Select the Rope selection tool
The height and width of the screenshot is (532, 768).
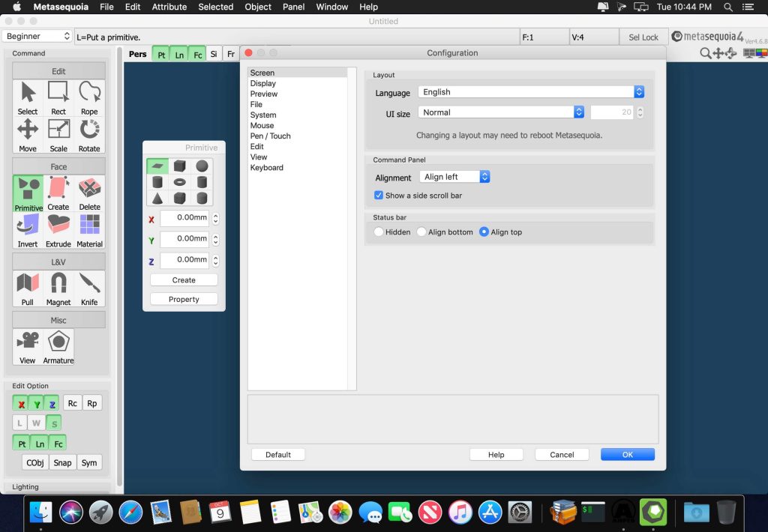coord(89,97)
